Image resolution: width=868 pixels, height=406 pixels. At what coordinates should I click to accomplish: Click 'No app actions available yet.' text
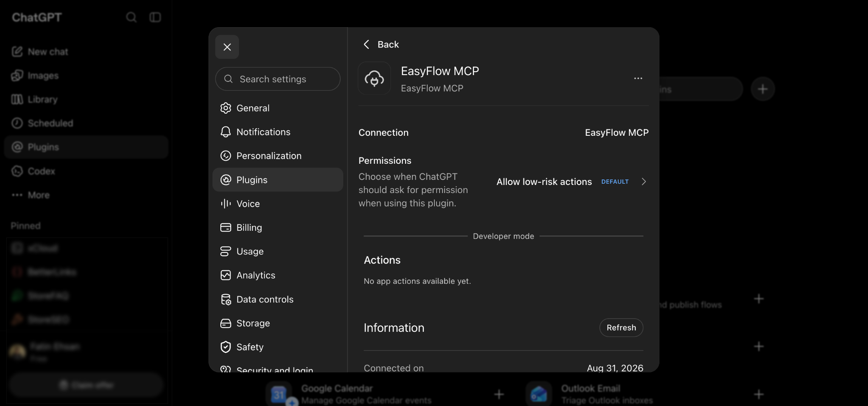pyautogui.click(x=417, y=281)
